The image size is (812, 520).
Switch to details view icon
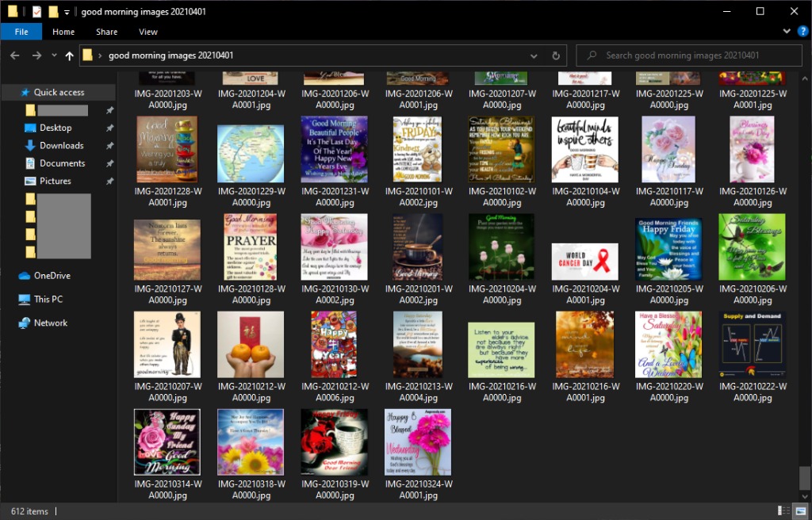tap(783, 511)
